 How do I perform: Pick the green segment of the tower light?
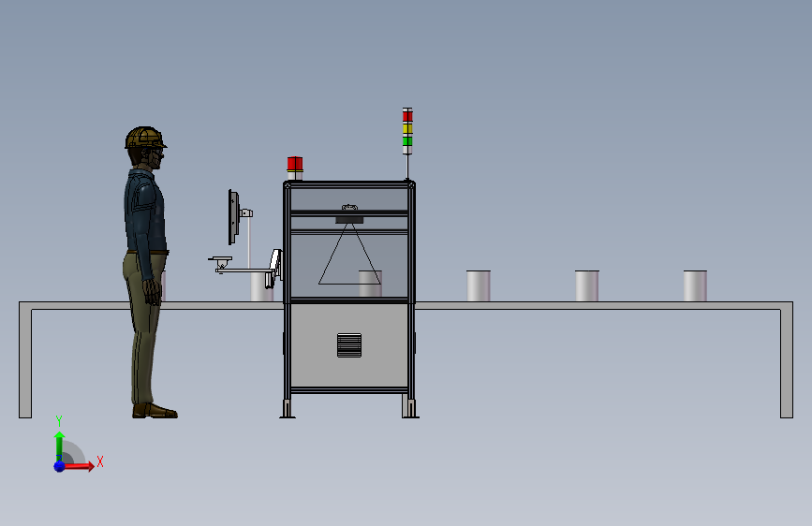tap(407, 140)
